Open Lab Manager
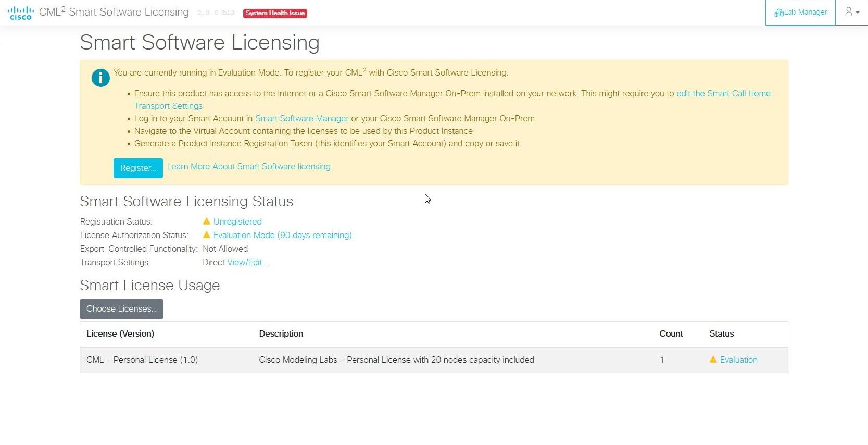868x445 pixels. click(x=800, y=13)
